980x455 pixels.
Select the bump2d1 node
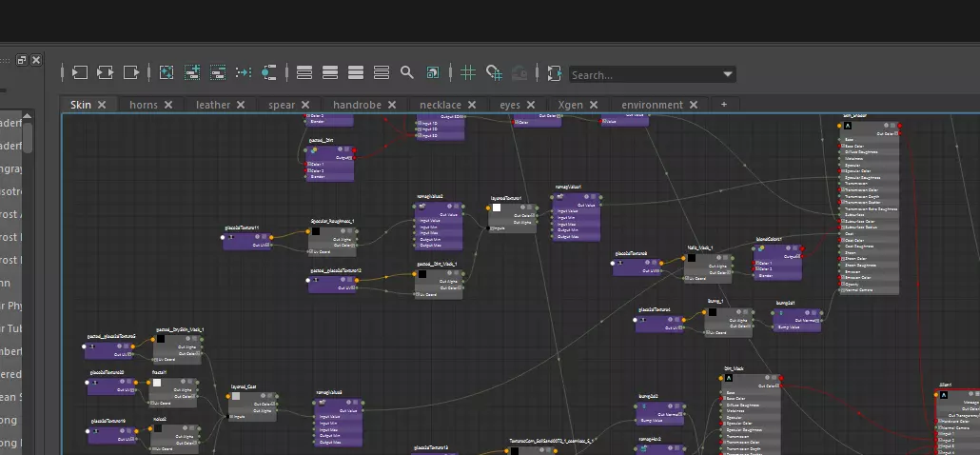coord(796,320)
